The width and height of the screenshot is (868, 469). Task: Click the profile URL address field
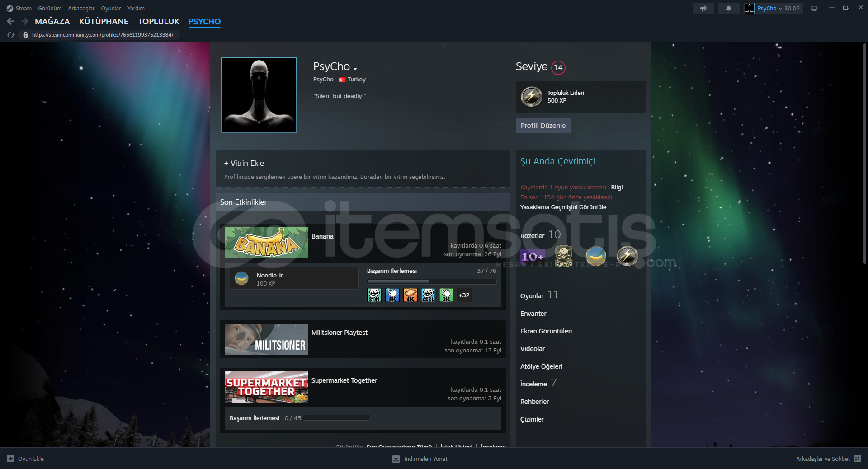pyautogui.click(x=103, y=35)
